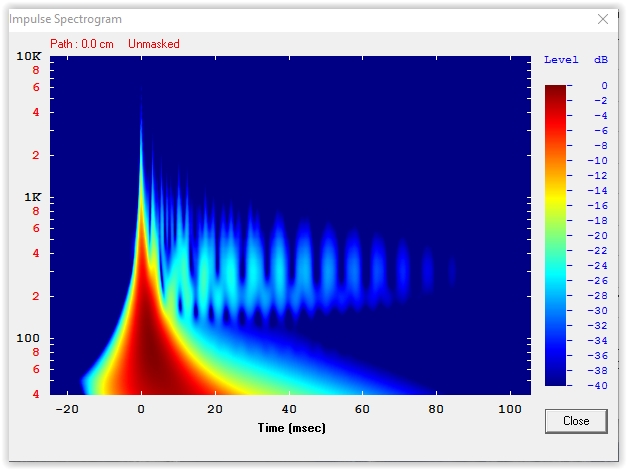
Task: Click the '-40' dB scale value
Action: point(598,386)
